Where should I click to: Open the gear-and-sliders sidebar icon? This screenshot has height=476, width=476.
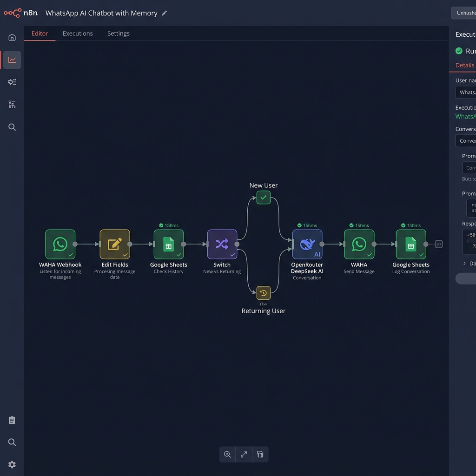point(12,82)
